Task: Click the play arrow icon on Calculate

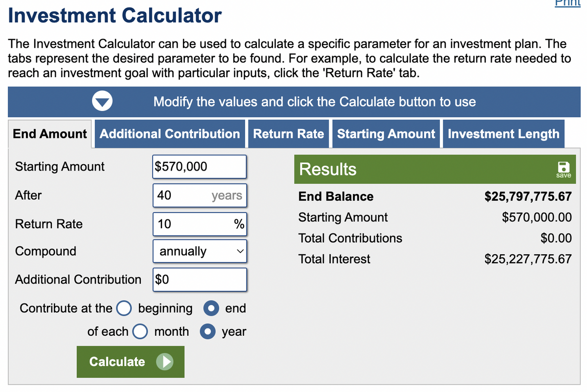Action: click(x=164, y=362)
